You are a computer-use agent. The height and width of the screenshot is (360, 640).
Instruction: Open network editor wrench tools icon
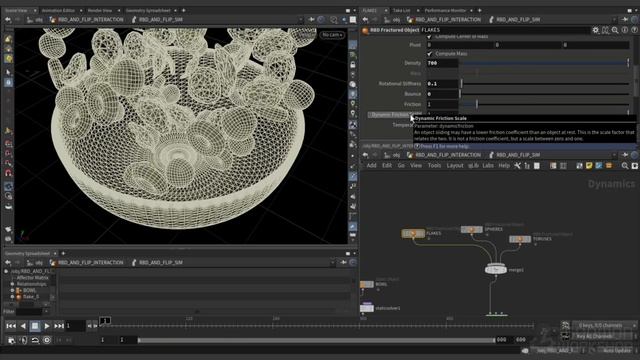(x=517, y=166)
